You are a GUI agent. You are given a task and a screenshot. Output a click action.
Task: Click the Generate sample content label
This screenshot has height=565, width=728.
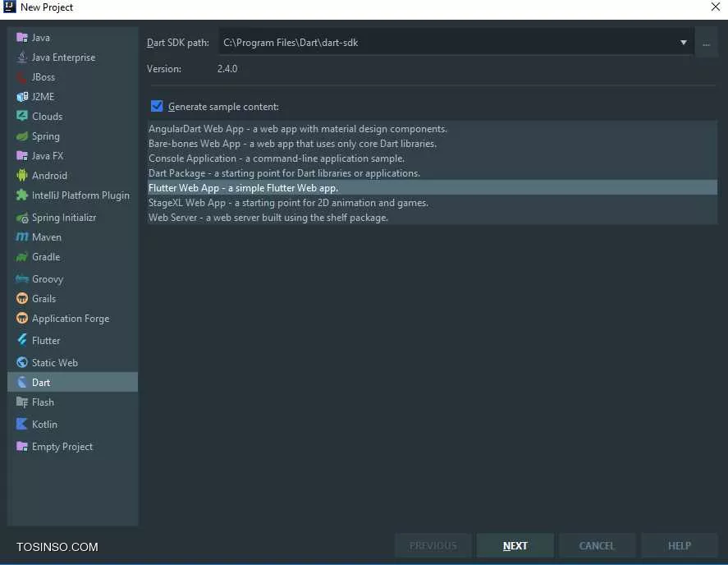click(x=223, y=107)
